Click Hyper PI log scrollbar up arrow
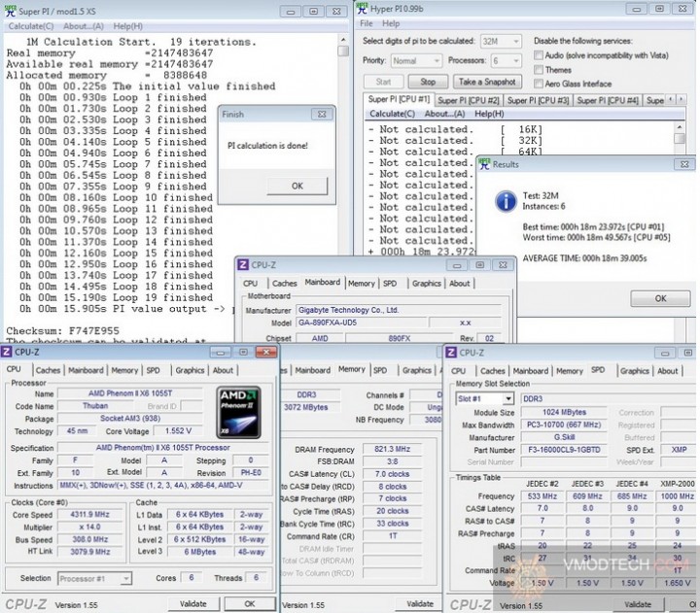This screenshot has height=613, width=700. coord(679,127)
